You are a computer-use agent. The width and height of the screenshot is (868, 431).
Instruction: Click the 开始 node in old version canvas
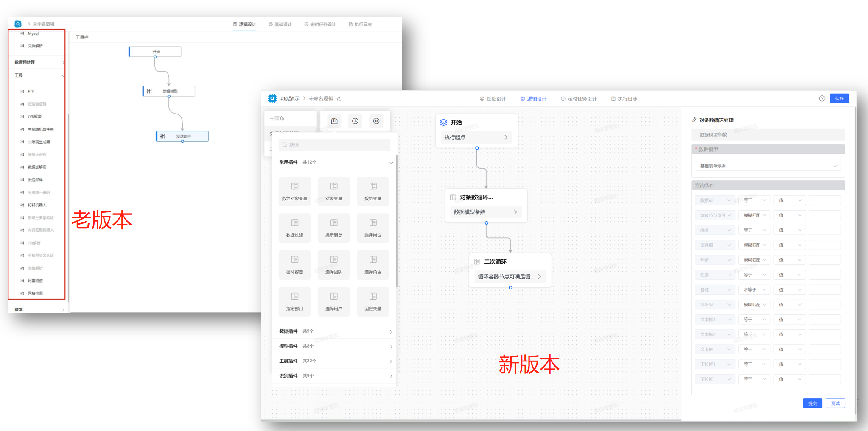[x=155, y=52]
